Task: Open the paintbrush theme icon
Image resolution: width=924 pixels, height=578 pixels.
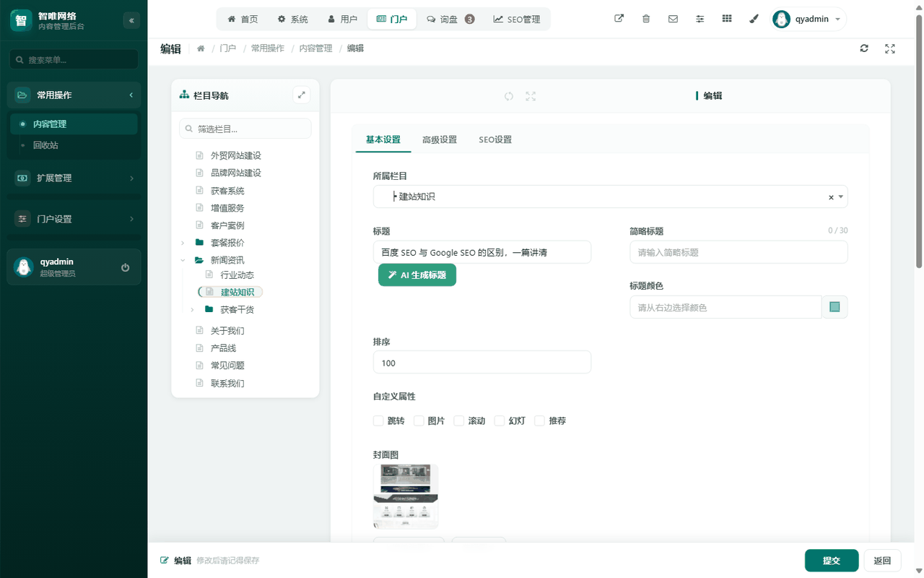Action: [x=754, y=19]
